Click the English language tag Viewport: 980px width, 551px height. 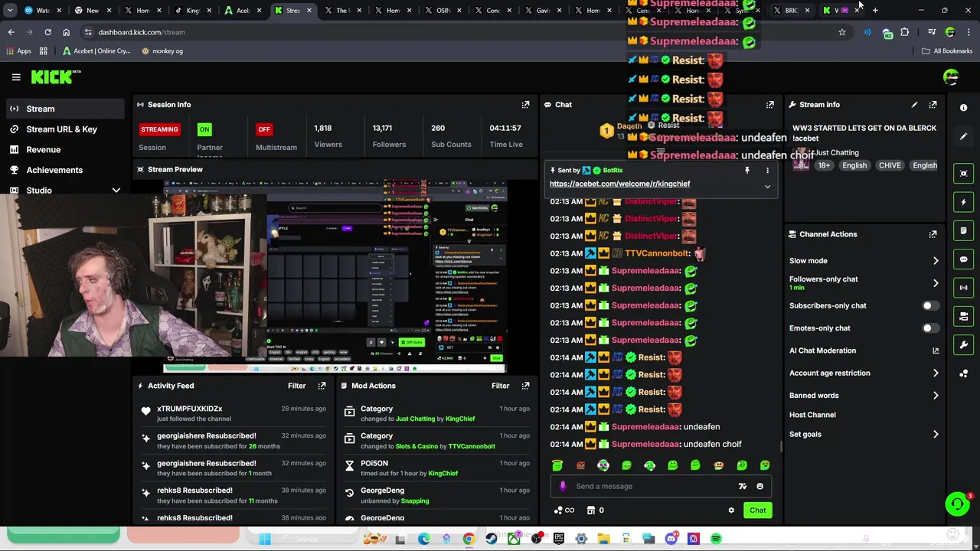pos(854,165)
